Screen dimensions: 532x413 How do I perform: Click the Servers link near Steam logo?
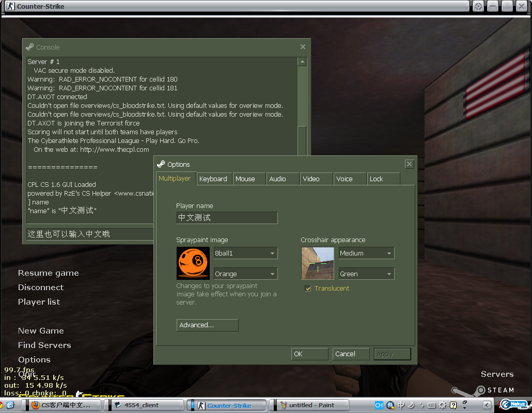click(497, 374)
